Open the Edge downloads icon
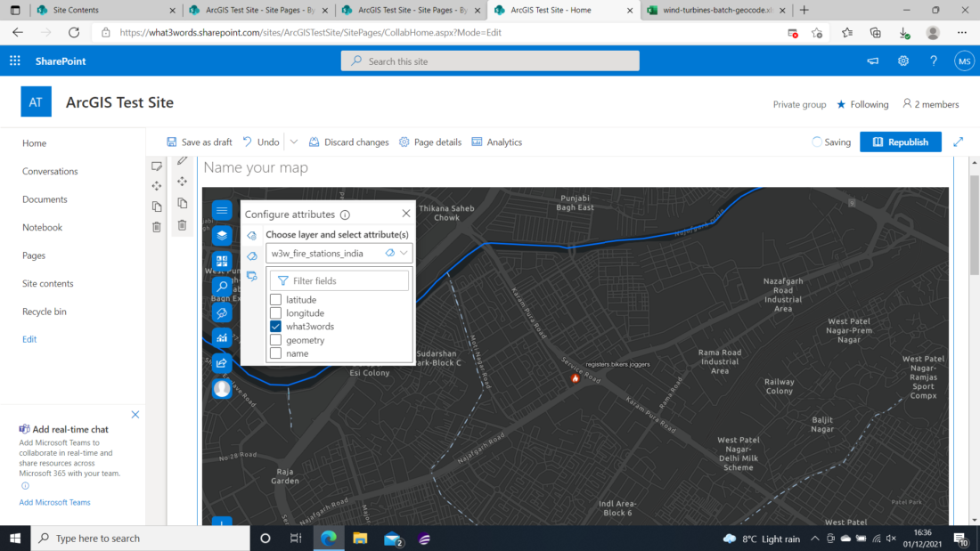This screenshot has height=551, width=980. [904, 33]
